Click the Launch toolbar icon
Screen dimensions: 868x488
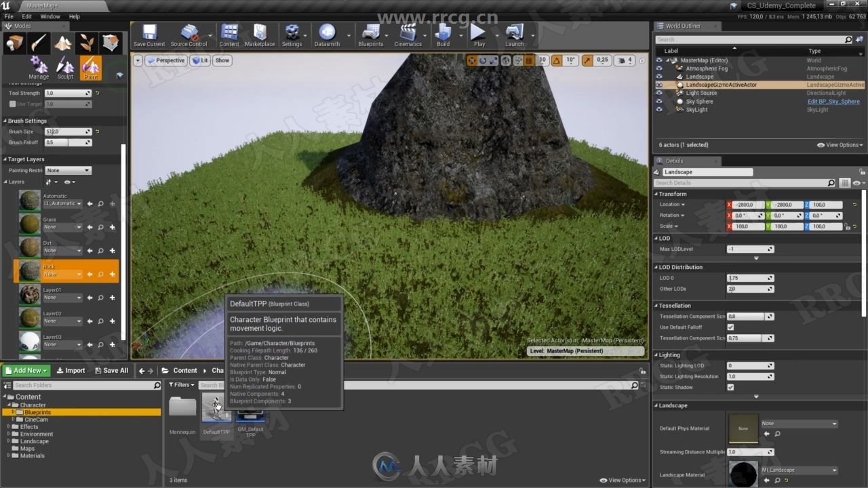coord(514,35)
